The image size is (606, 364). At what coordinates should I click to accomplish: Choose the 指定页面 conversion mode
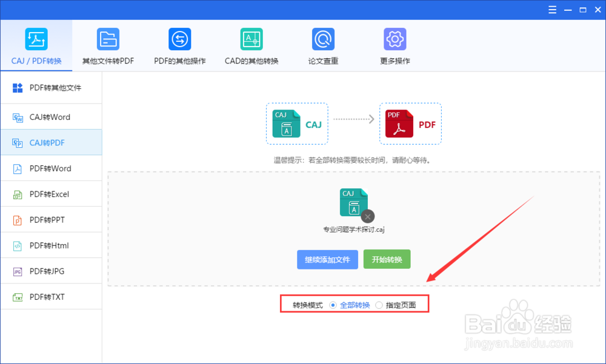[379, 305]
